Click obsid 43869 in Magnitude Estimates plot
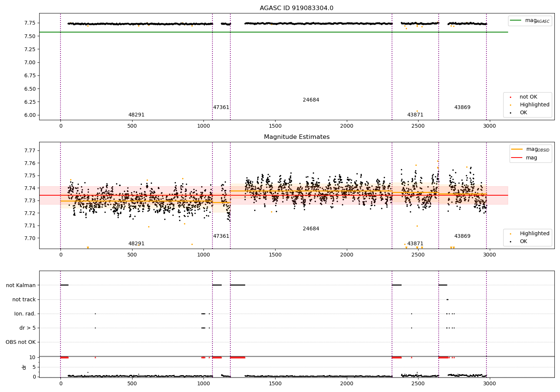This screenshot has width=560, height=392. tap(462, 236)
